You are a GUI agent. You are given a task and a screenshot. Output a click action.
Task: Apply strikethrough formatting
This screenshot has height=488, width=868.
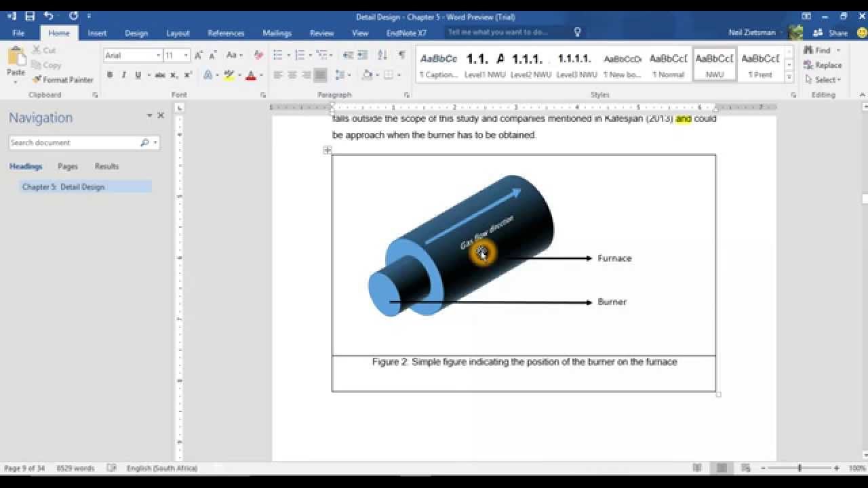click(160, 75)
